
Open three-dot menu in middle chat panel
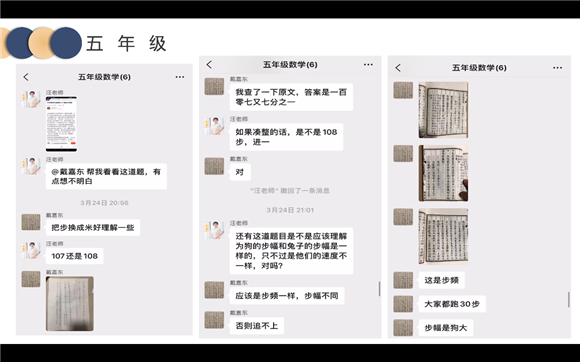click(x=368, y=65)
